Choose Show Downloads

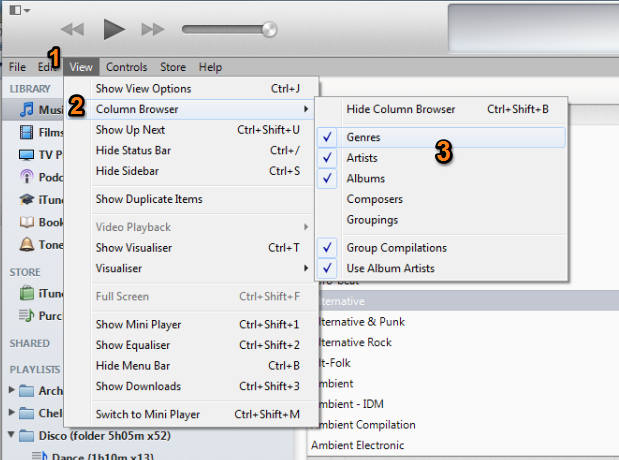coord(191,386)
